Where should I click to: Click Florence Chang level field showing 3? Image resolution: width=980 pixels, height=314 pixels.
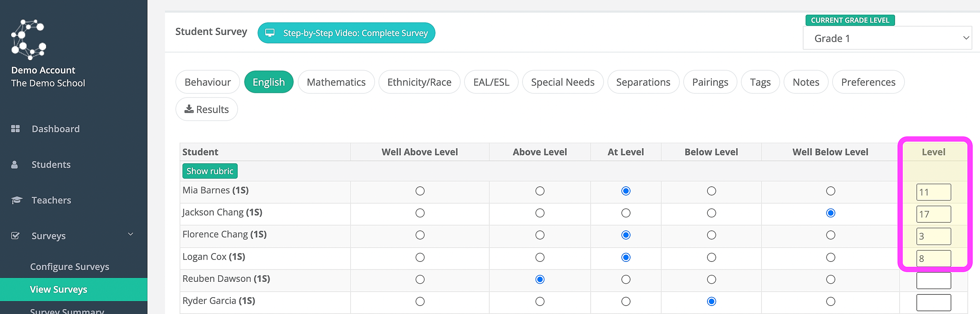(933, 236)
